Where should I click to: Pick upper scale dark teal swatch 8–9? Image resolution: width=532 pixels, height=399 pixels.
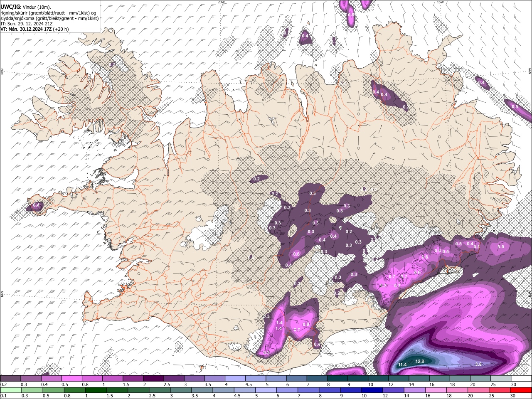click(337, 379)
